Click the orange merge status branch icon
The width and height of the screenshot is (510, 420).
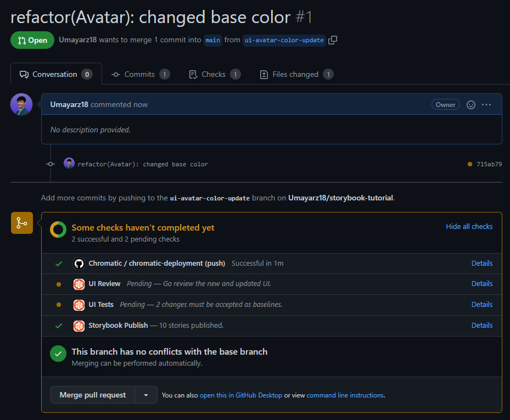[22, 223]
